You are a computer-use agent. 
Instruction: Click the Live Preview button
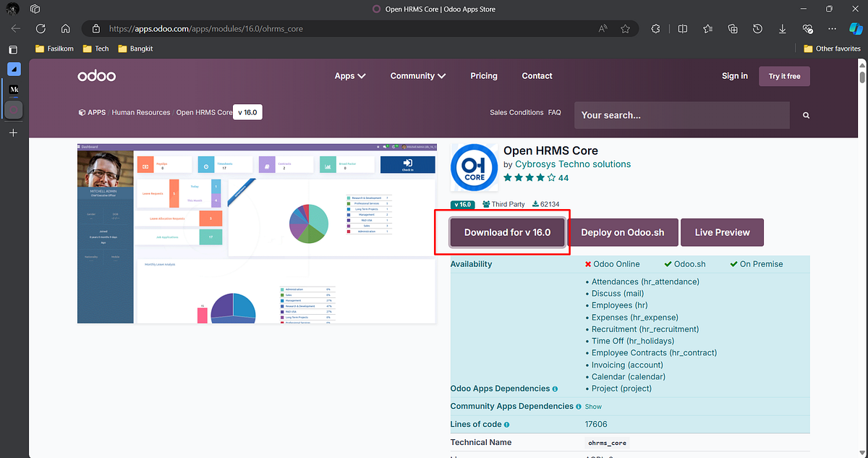(x=722, y=233)
